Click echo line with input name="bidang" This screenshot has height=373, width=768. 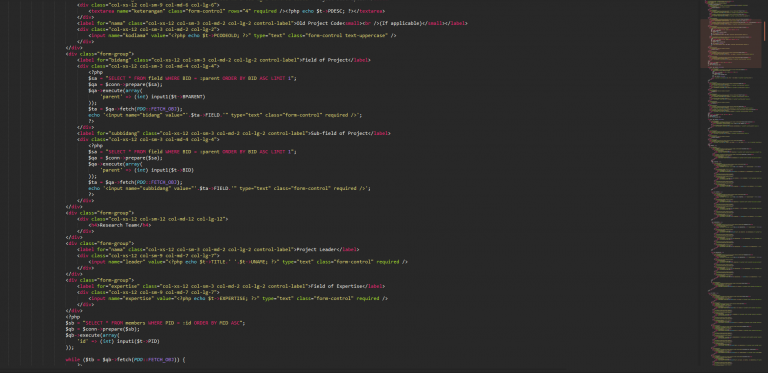click(225, 115)
